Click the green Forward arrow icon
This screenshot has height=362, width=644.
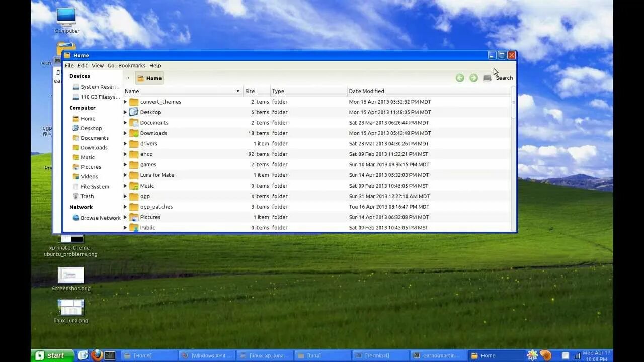[473, 78]
